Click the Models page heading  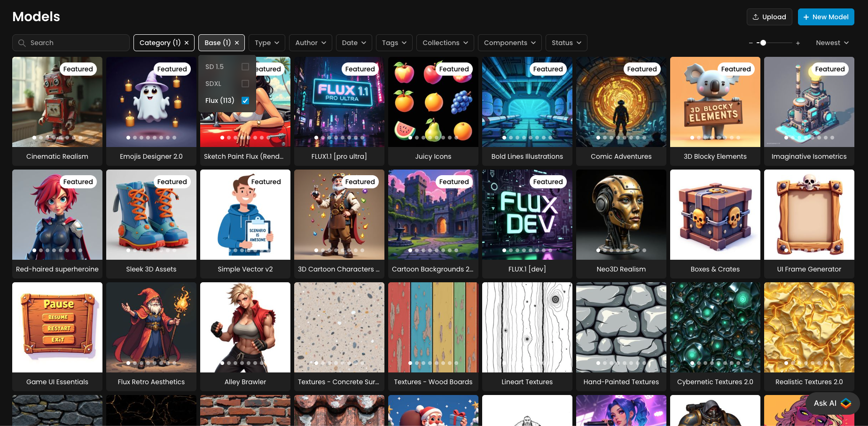(x=36, y=16)
